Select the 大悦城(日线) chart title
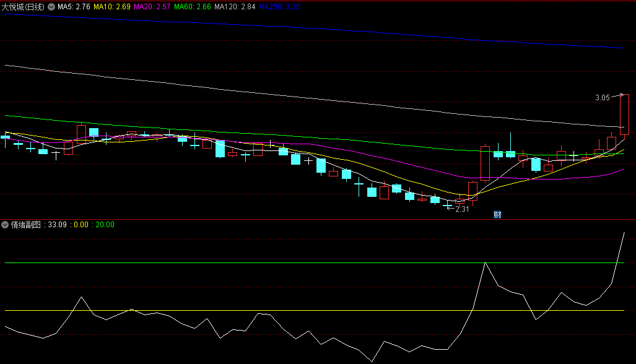The height and width of the screenshot is (364, 636). click(x=23, y=7)
